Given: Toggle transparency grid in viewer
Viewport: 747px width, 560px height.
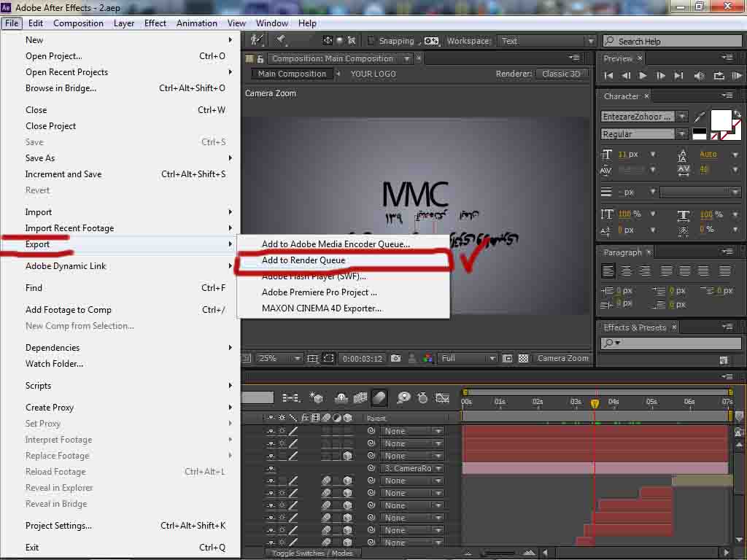Looking at the screenshot, I should [x=523, y=359].
